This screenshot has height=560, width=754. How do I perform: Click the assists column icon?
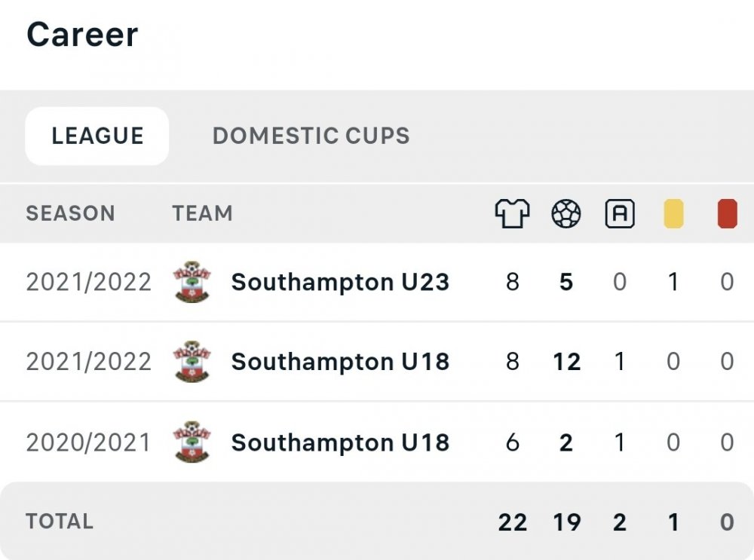620,214
